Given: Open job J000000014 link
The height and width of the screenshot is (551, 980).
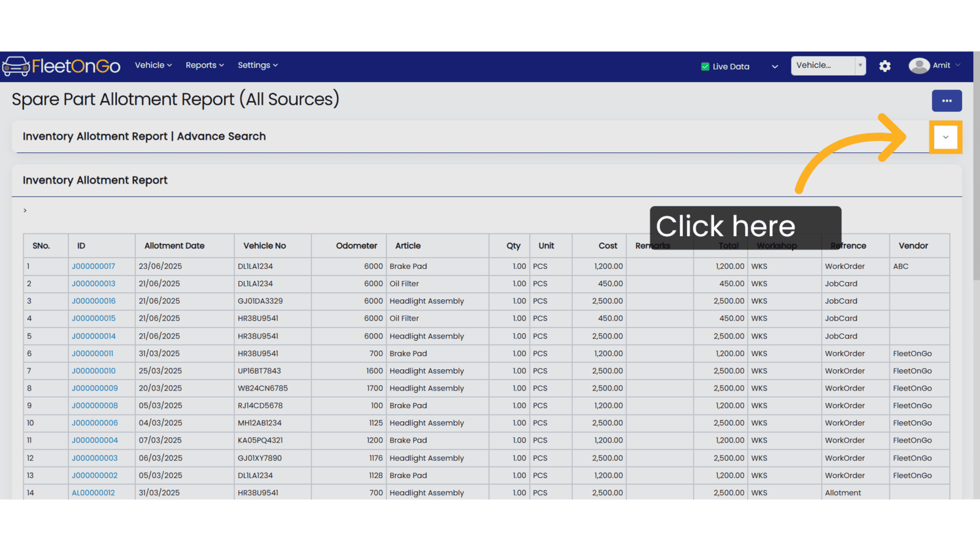Looking at the screenshot, I should (93, 336).
